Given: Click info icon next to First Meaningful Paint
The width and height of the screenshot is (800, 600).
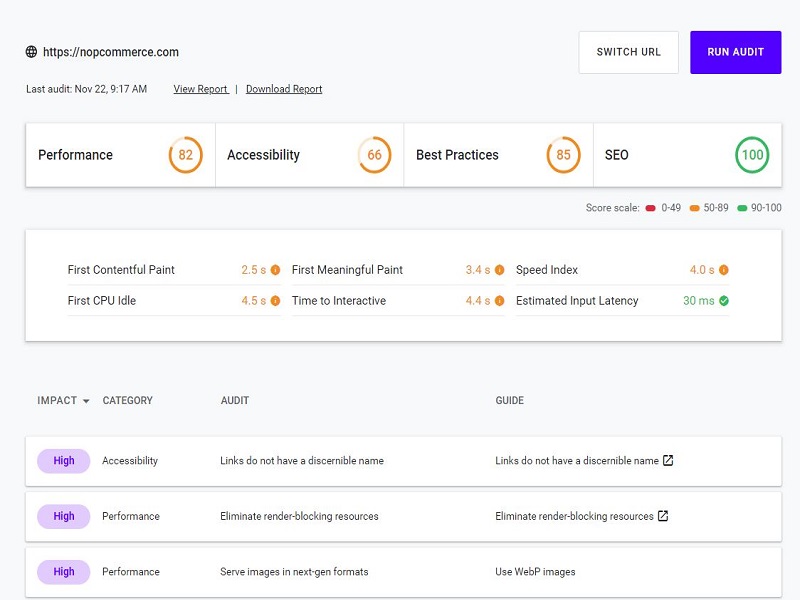Looking at the screenshot, I should click(499, 270).
